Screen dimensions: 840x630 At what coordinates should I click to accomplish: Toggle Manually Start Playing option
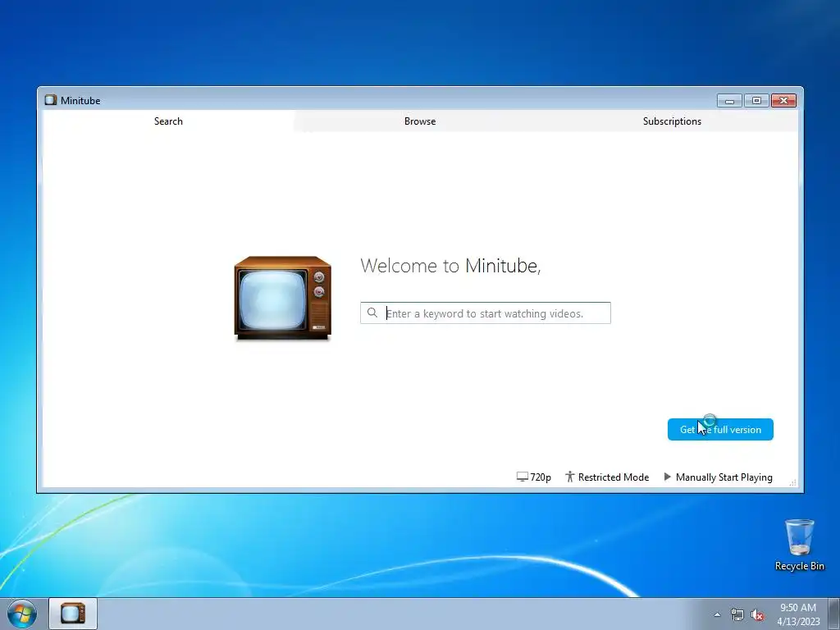pyautogui.click(x=718, y=477)
